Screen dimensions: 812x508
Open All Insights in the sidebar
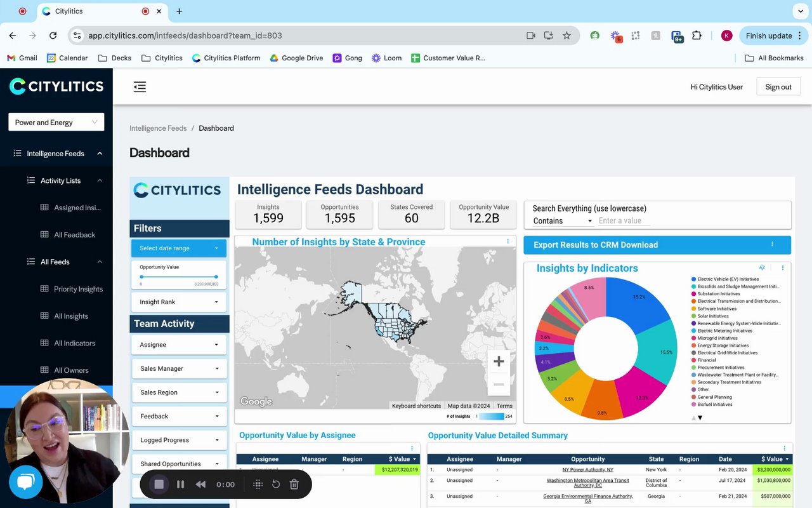tap(71, 316)
